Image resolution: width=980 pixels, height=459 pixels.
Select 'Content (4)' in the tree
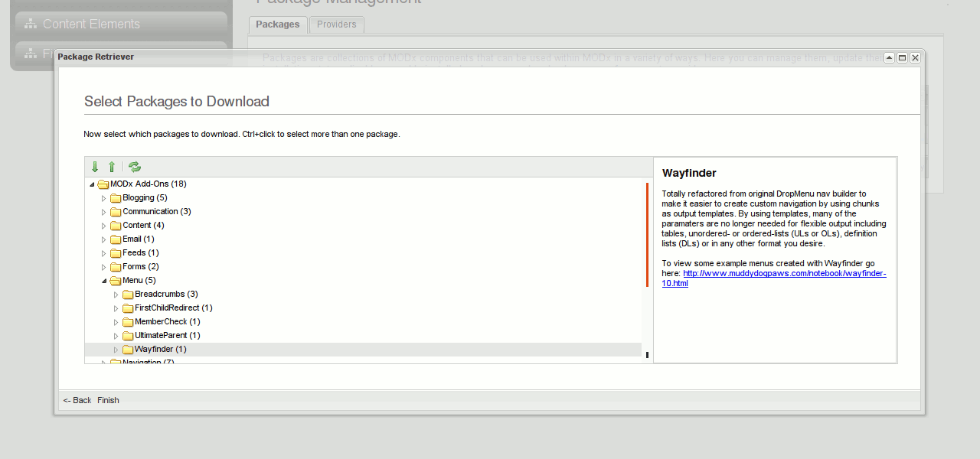pos(143,225)
